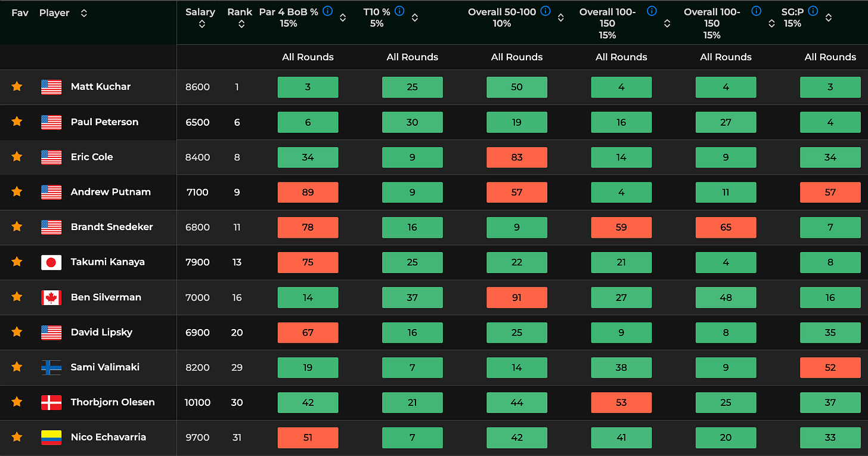Select All Rounds under Overall 50-100
This screenshot has width=868, height=456.
(x=517, y=57)
